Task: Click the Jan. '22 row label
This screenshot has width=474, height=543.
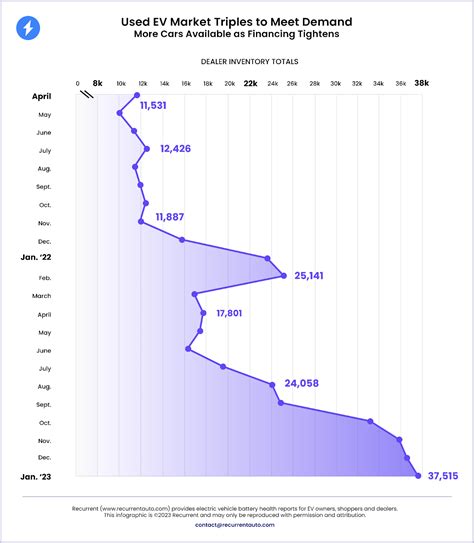Action: tap(36, 257)
